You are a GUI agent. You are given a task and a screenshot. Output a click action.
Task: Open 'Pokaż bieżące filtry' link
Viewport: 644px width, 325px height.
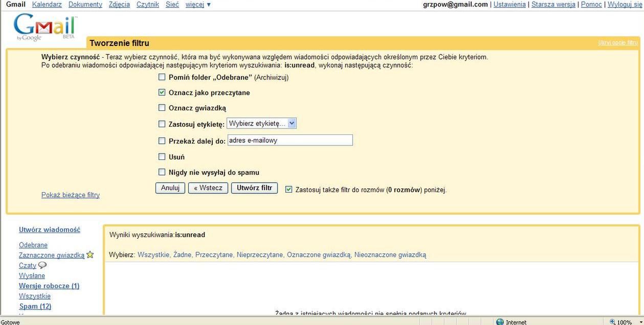pyautogui.click(x=71, y=195)
